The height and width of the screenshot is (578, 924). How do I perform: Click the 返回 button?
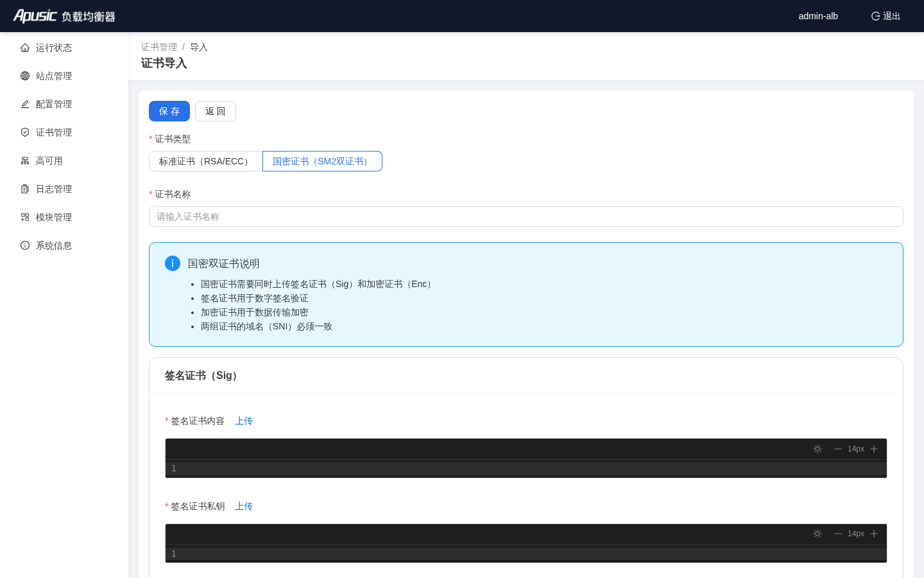[x=216, y=111]
